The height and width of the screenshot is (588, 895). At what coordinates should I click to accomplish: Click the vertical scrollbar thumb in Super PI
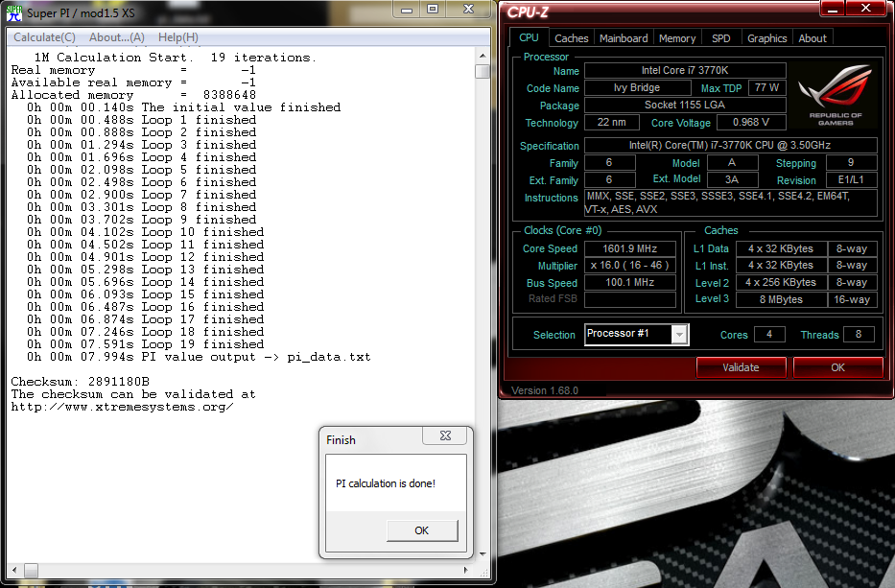coord(483,71)
